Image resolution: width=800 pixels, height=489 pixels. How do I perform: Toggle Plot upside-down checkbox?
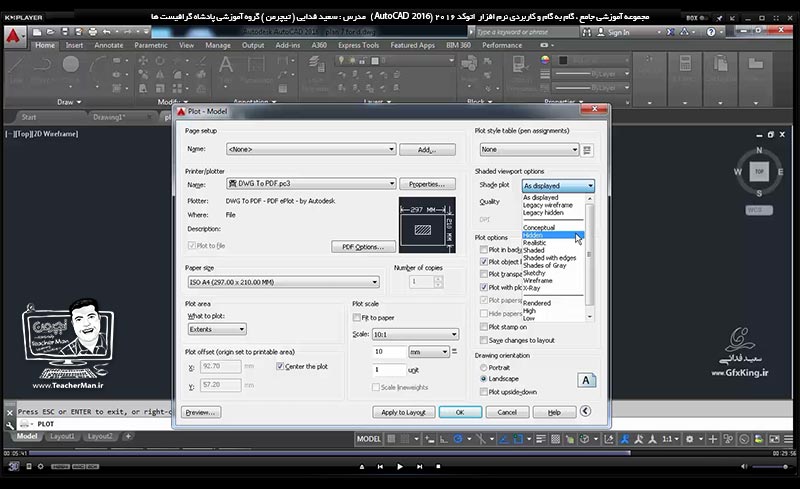[484, 392]
